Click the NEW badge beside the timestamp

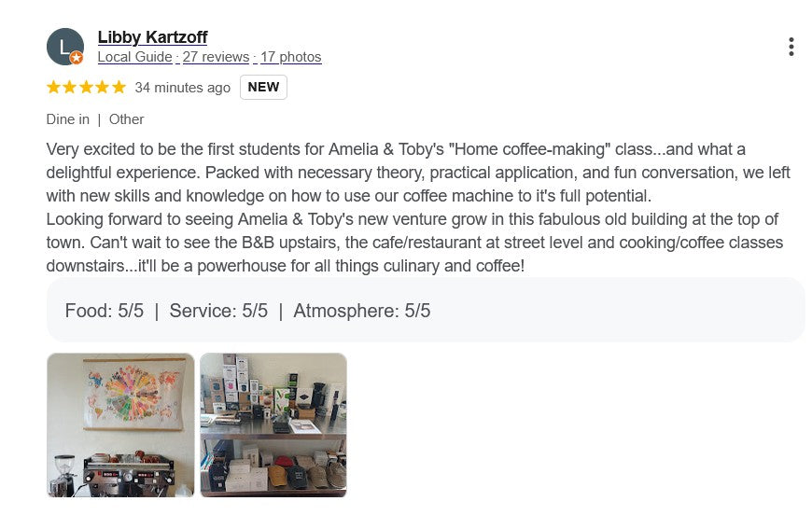[263, 87]
